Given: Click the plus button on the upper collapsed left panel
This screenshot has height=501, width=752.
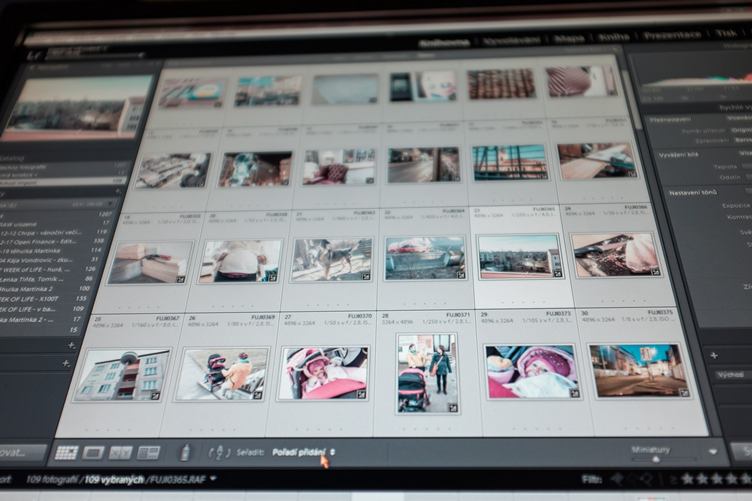Looking at the screenshot, I should tap(71, 345).
